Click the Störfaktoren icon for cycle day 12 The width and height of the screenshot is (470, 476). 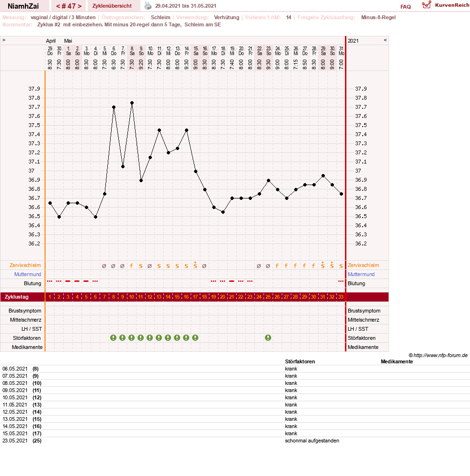(x=149, y=337)
